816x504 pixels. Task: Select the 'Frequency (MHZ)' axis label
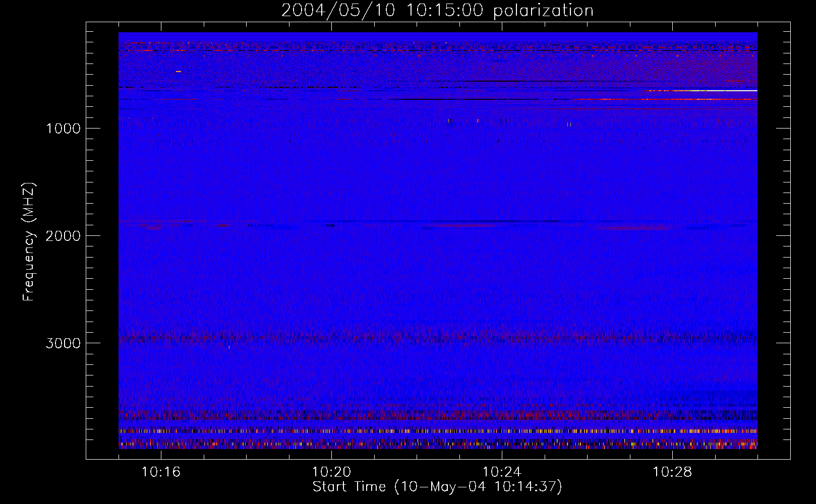pyautogui.click(x=29, y=242)
